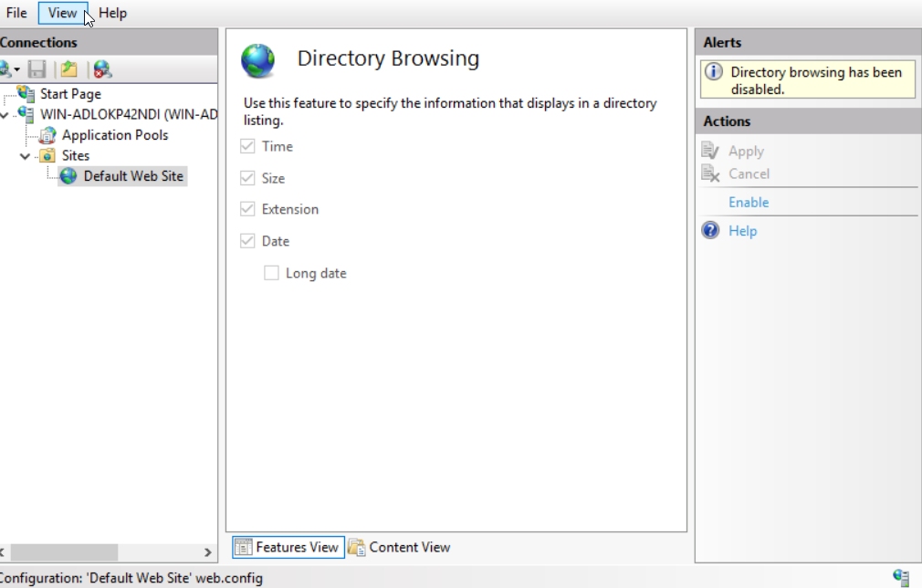Toggle the Extension checkbox
Image resolution: width=922 pixels, height=588 pixels.
[x=247, y=209]
